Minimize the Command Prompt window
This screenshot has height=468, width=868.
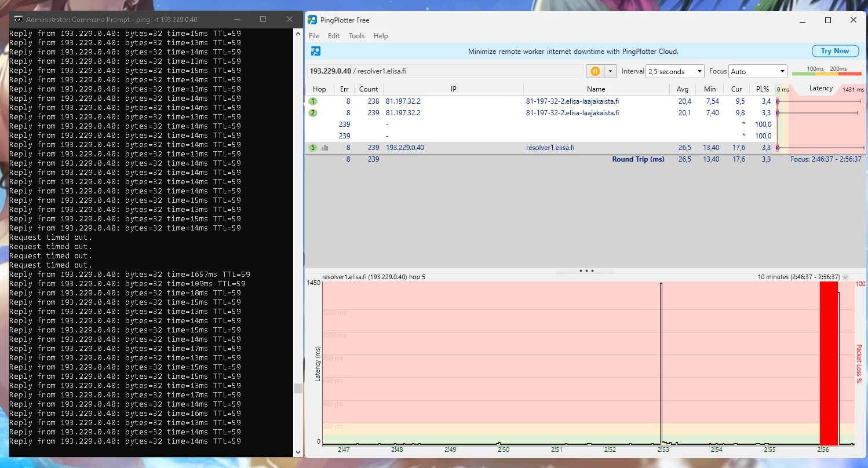236,19
